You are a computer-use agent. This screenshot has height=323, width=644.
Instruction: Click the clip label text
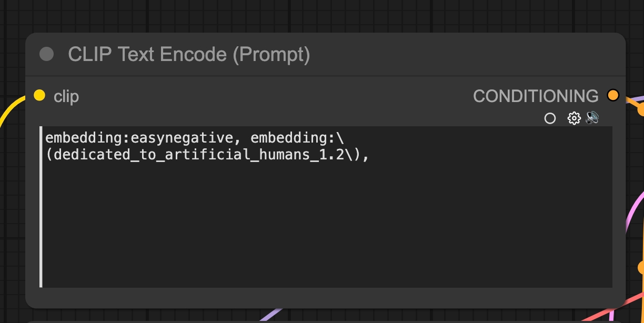coord(66,96)
